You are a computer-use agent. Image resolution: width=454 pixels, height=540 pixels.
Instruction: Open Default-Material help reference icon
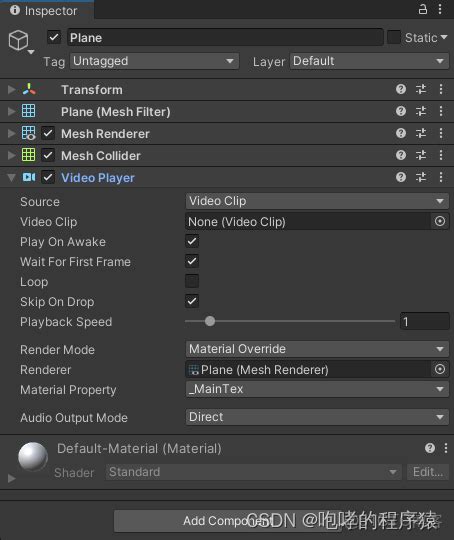tap(430, 448)
